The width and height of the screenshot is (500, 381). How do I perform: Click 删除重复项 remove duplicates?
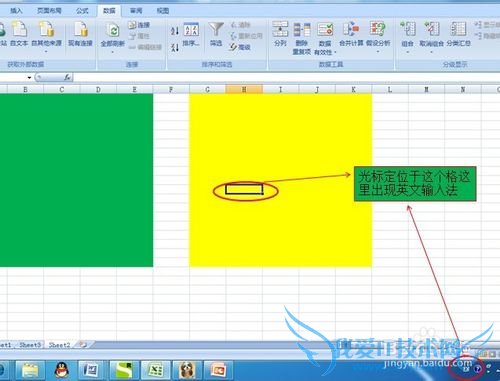(x=302, y=38)
